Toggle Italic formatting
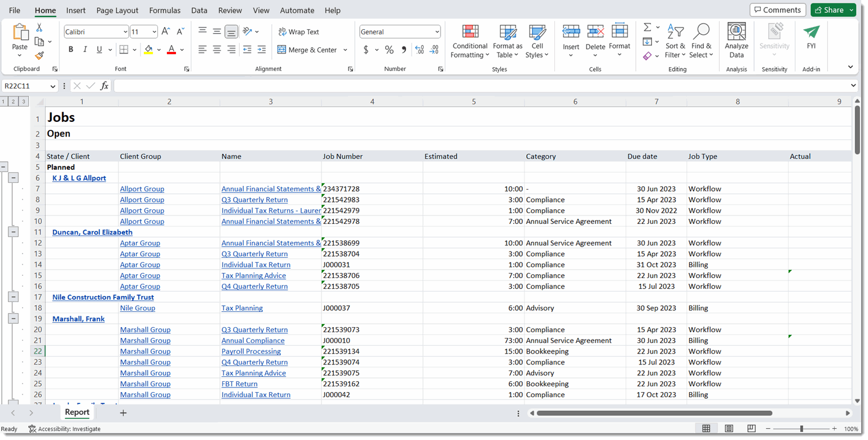 tap(85, 50)
